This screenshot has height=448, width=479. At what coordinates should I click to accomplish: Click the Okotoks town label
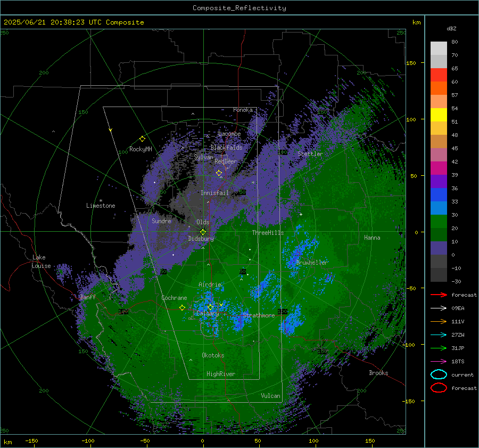(213, 355)
